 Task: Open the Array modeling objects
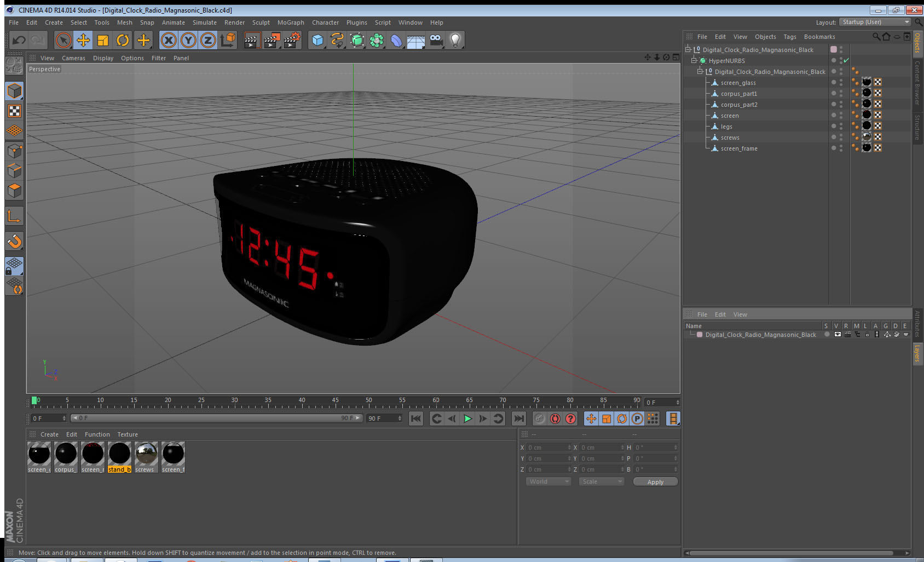tap(377, 40)
